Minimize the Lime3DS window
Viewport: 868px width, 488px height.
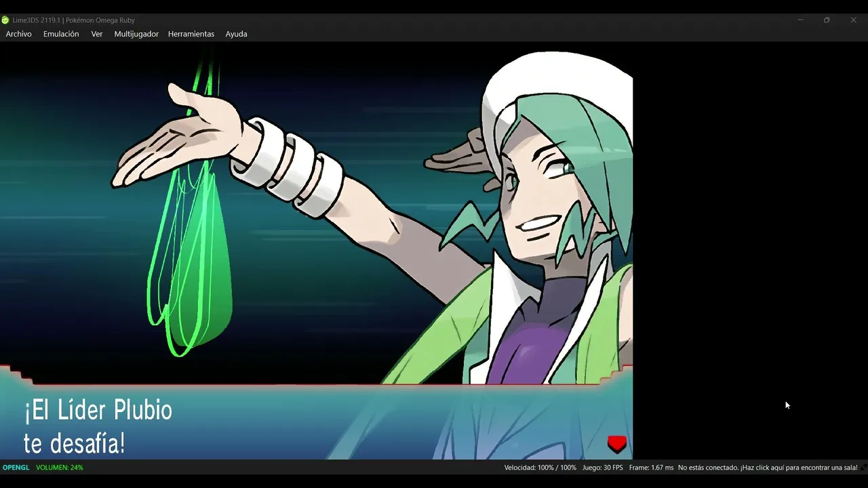click(801, 20)
